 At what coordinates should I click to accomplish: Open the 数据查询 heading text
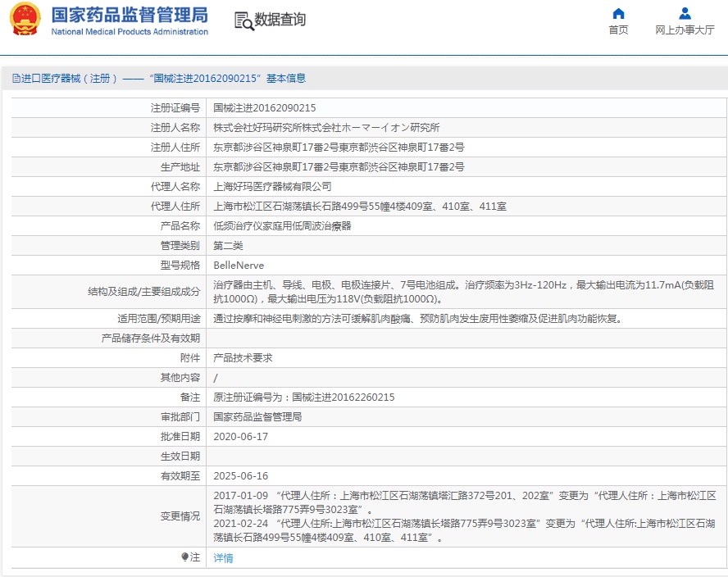pos(280,20)
